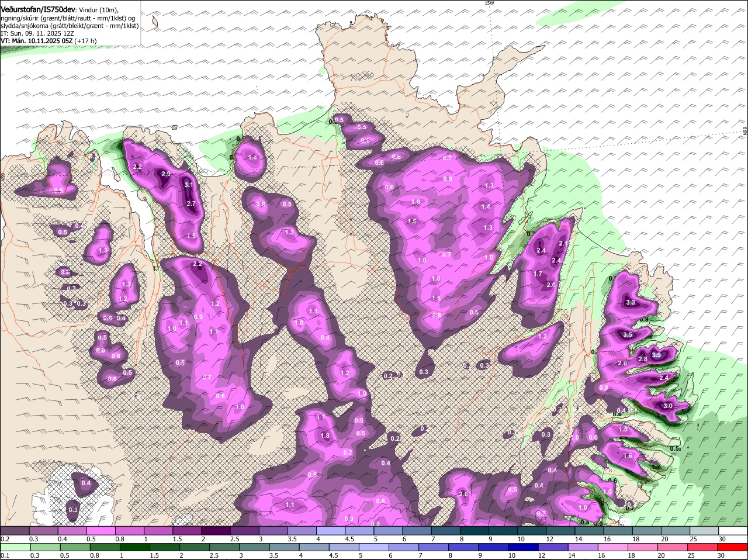
Task: Click the bright pink swatch between 0.5 and 0.8, upper legend
Action: point(101,530)
